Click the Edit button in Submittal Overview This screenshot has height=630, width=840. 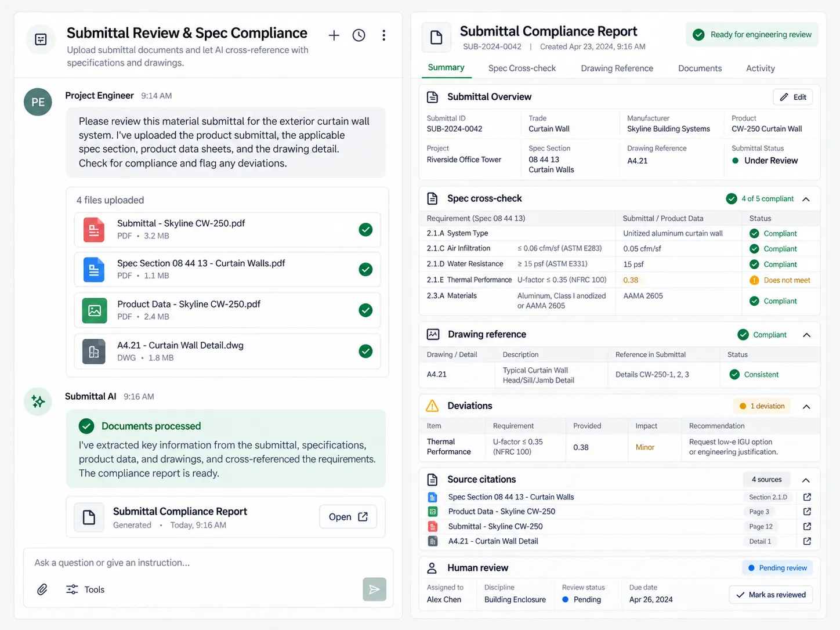tap(793, 97)
